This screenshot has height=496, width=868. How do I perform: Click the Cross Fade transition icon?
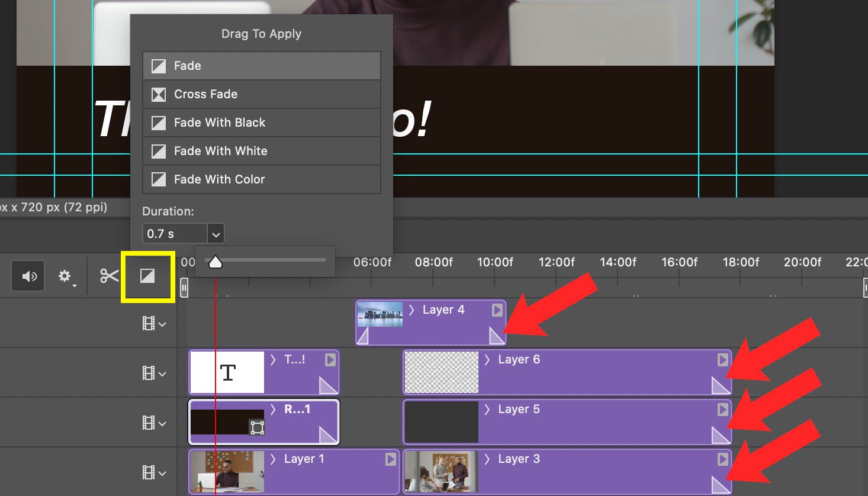coord(158,94)
